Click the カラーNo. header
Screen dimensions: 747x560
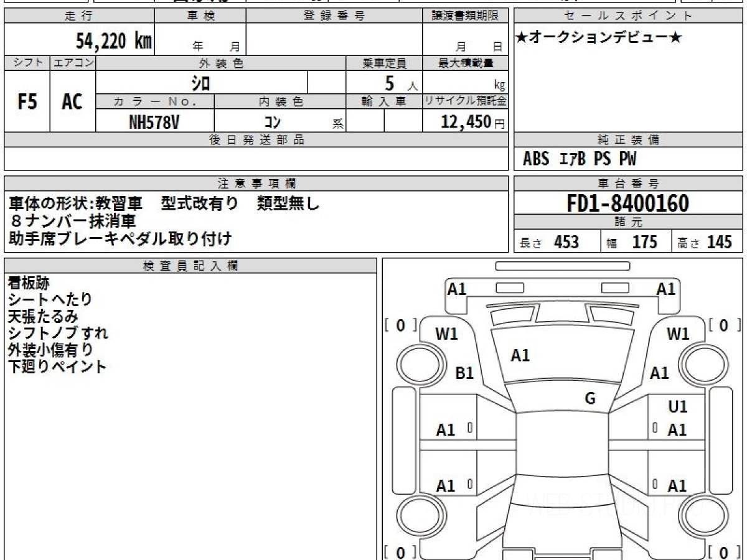click(155, 101)
